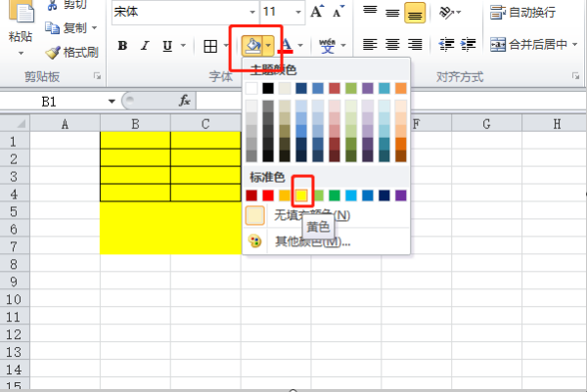
Task: Open 合并后居中 dropdown arrow
Action: click(574, 45)
